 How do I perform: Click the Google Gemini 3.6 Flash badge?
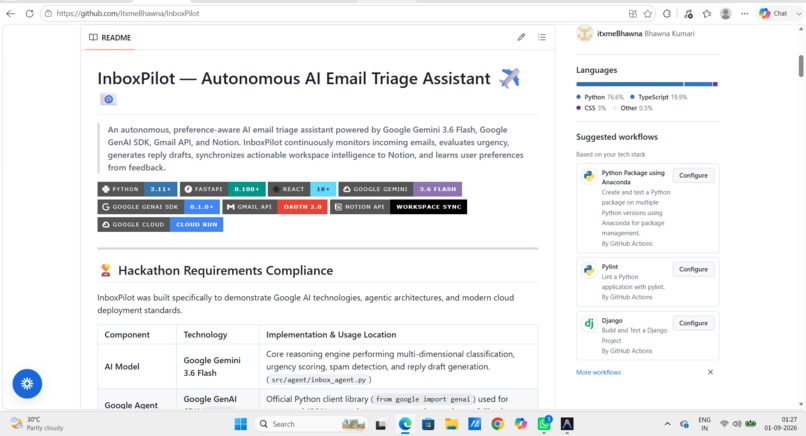(400, 189)
